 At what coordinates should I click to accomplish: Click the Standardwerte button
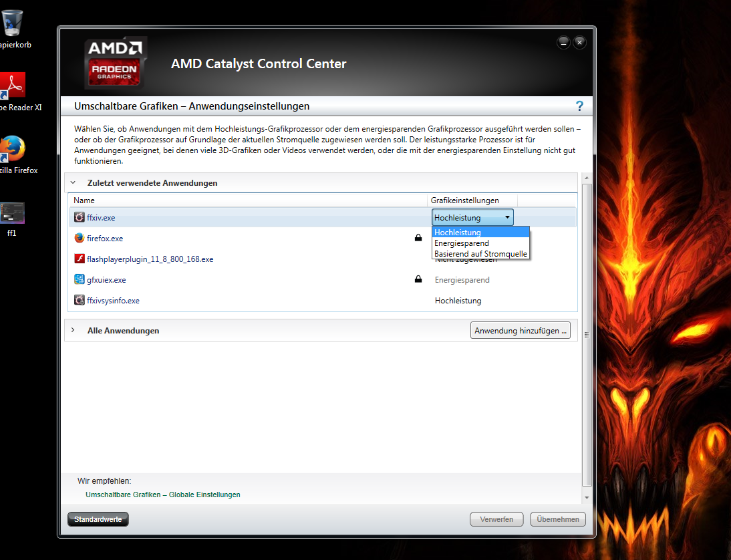click(98, 519)
